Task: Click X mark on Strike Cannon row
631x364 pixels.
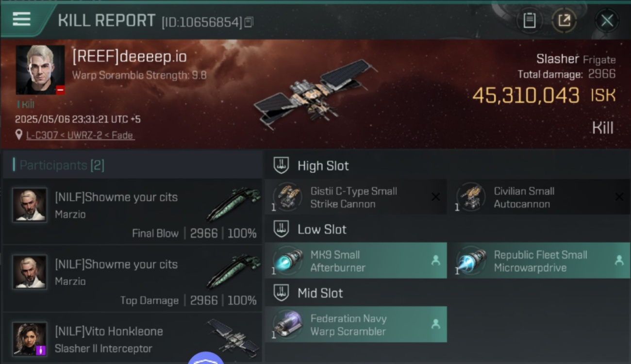Action: click(x=435, y=197)
